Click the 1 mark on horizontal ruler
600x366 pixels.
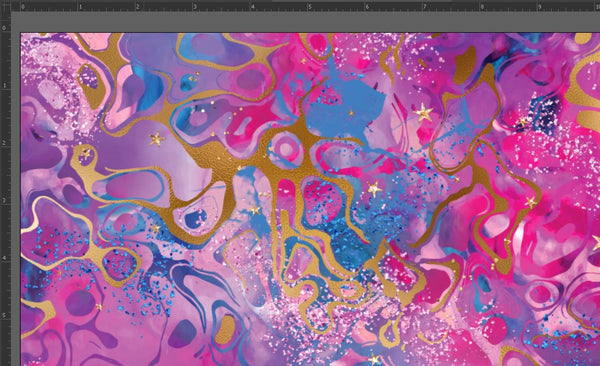tap(81, 7)
